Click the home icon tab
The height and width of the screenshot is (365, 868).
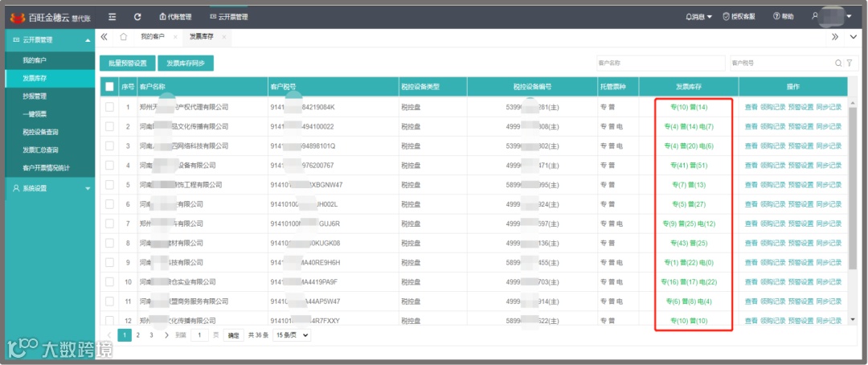tap(124, 36)
